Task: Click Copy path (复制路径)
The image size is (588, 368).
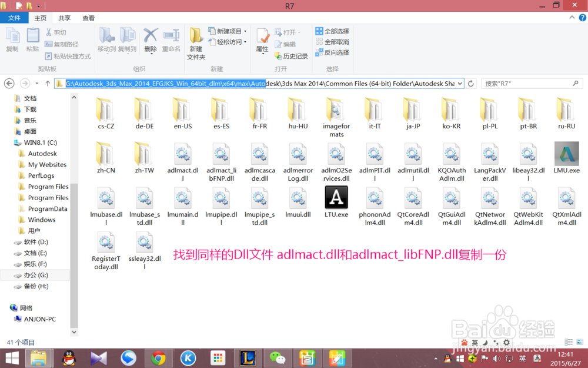Action: point(62,44)
